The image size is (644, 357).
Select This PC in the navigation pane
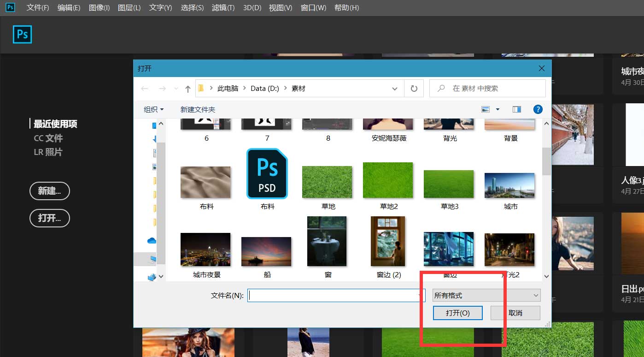tap(153, 259)
